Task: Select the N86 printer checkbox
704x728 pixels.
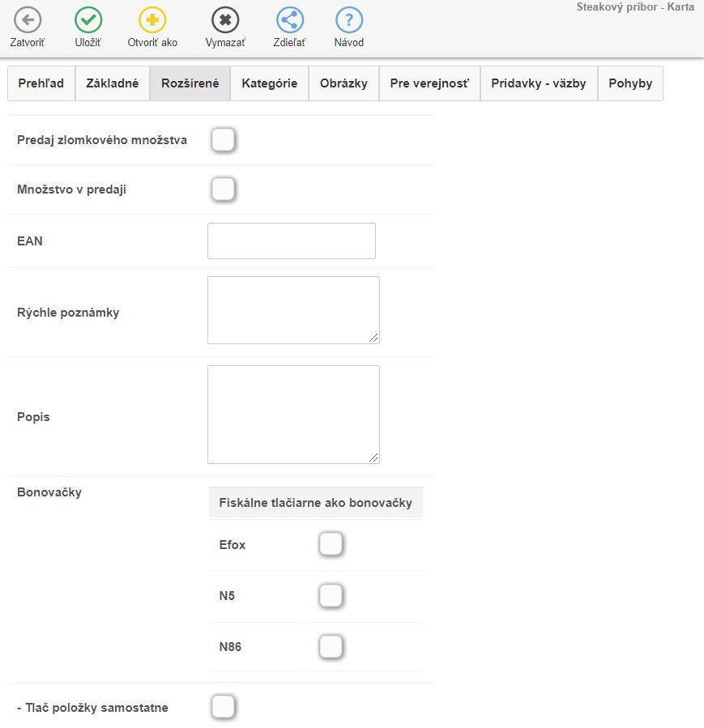Action: click(331, 647)
